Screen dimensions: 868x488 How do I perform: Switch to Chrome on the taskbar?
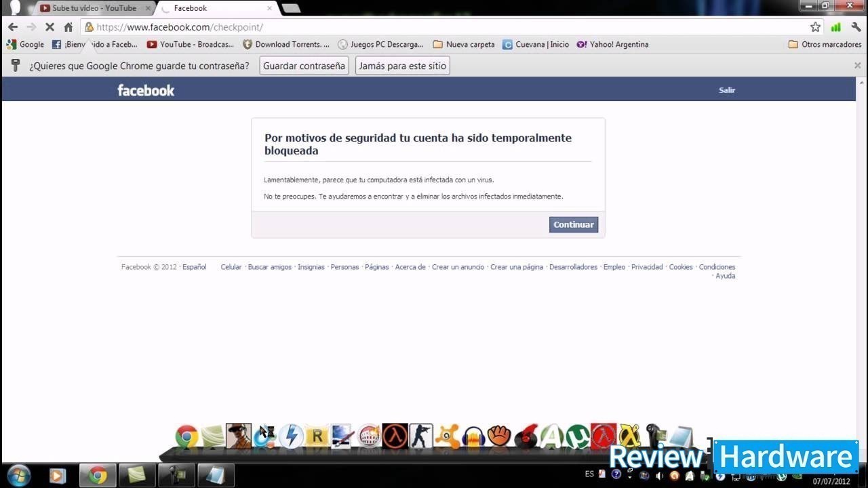(98, 476)
